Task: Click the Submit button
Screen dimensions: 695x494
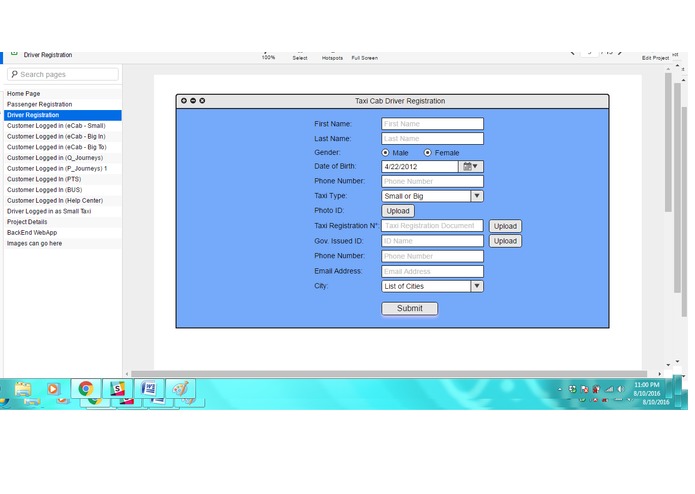Action: 410,308
